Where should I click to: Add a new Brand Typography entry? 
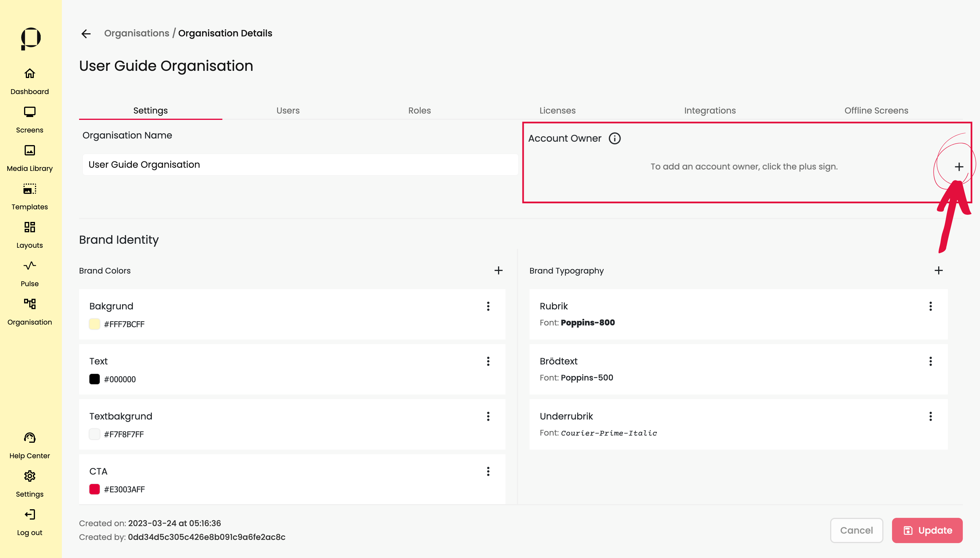tap(938, 271)
